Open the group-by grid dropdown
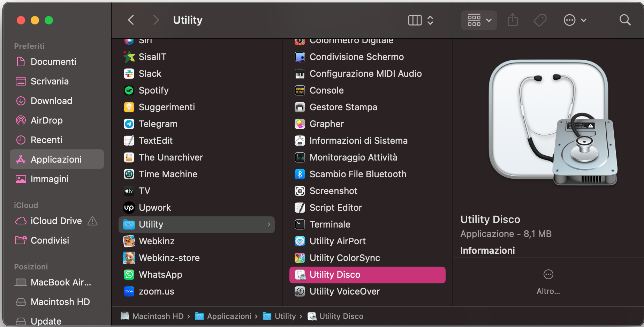644x327 pixels. point(479,20)
